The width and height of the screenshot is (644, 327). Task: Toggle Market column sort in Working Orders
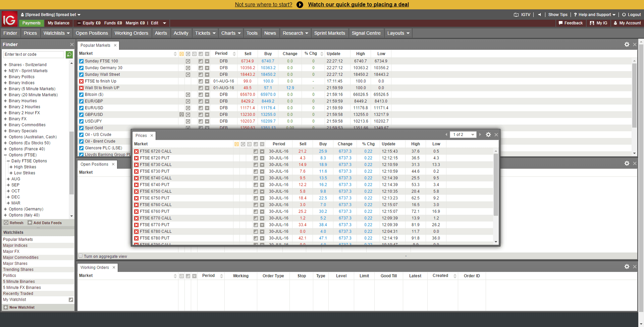pos(175,276)
